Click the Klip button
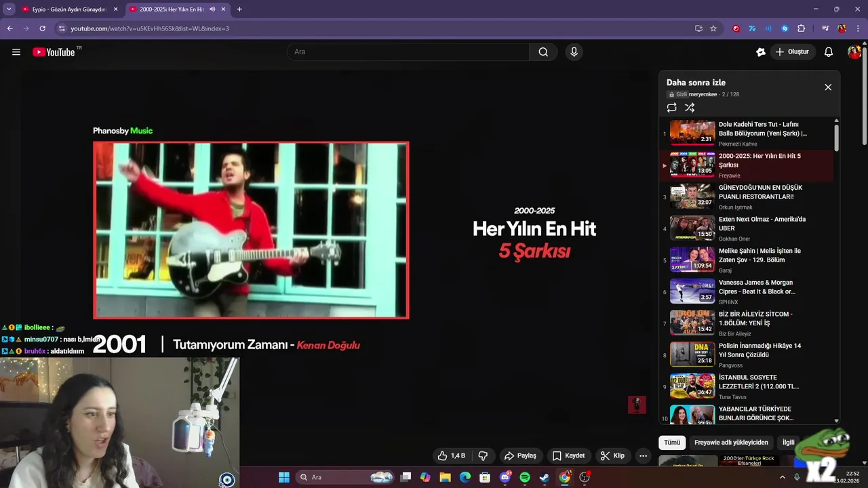 click(612, 455)
